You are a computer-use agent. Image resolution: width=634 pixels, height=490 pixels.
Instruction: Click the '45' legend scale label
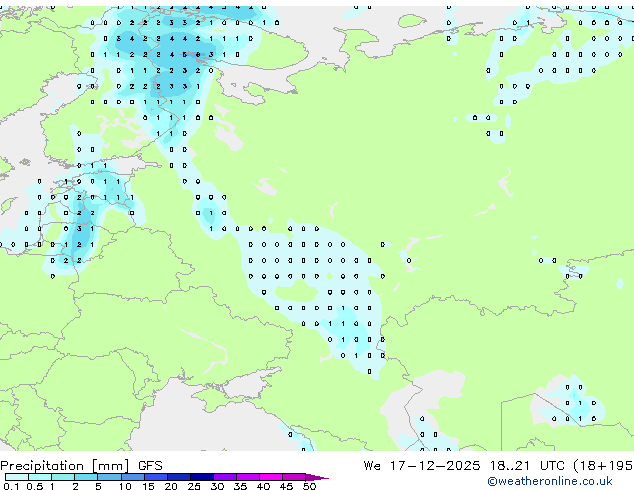pyautogui.click(x=286, y=486)
